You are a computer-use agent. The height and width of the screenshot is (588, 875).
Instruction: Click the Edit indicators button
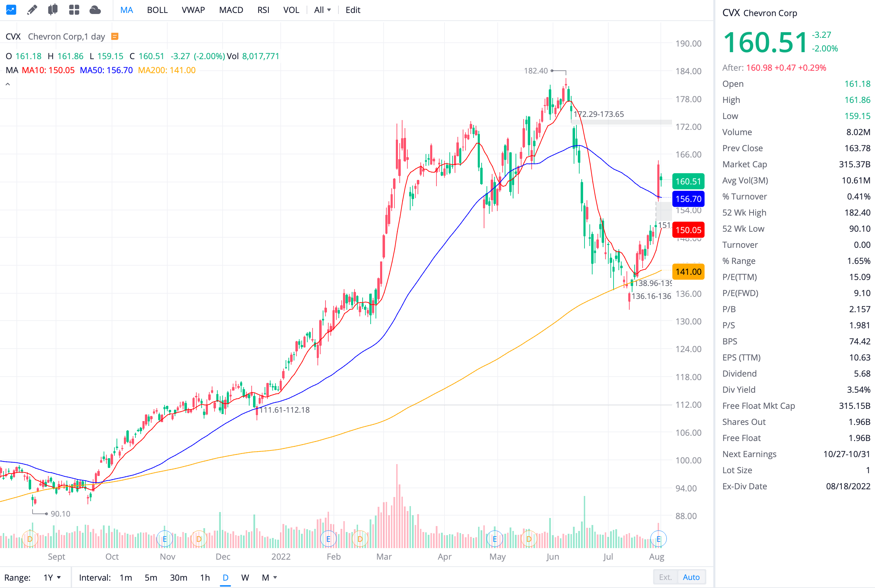(x=352, y=10)
